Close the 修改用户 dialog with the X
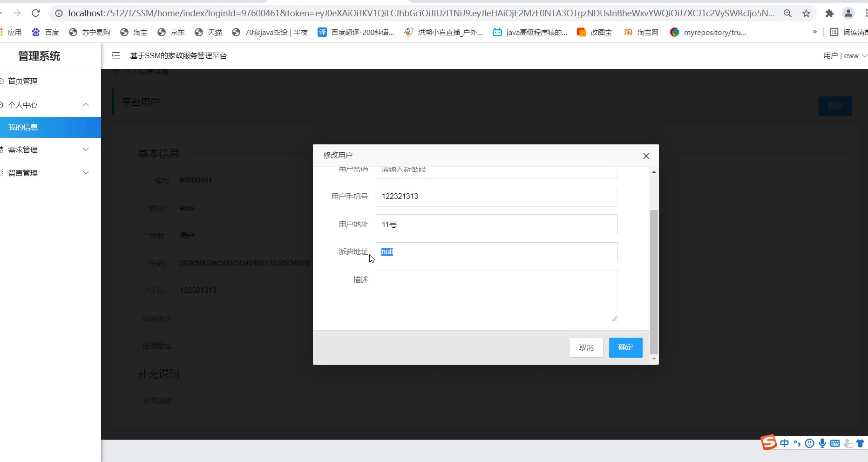The image size is (868, 462). tap(646, 156)
